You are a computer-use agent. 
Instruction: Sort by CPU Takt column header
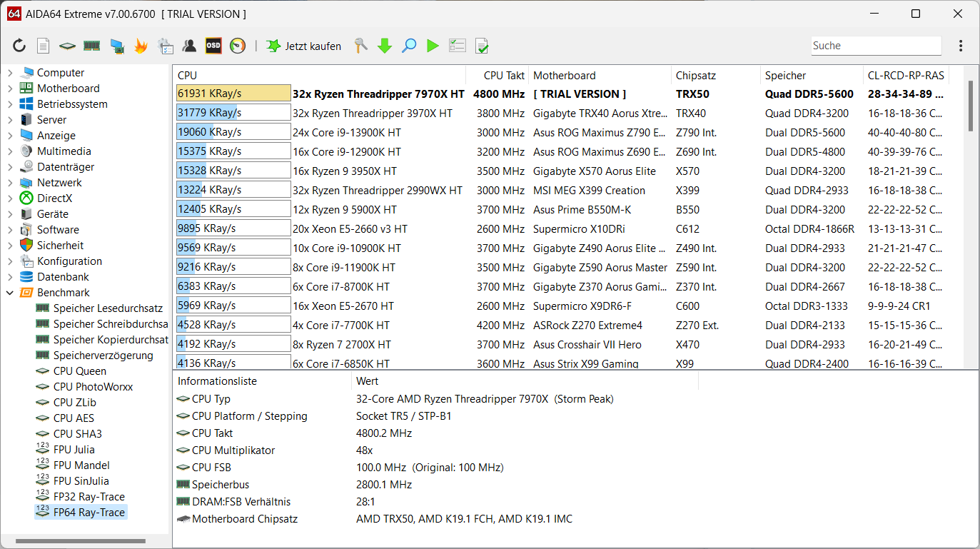(497, 76)
